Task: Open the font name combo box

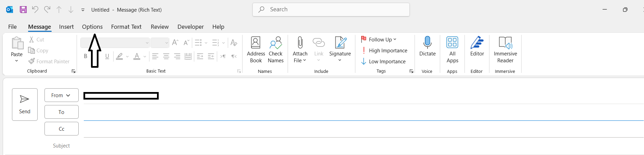Action: [x=115, y=43]
